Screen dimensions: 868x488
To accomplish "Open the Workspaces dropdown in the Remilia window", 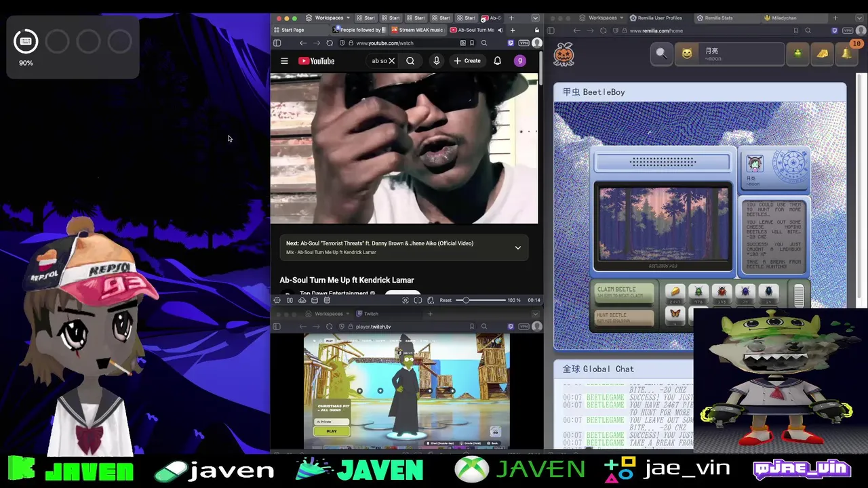I will click(602, 18).
